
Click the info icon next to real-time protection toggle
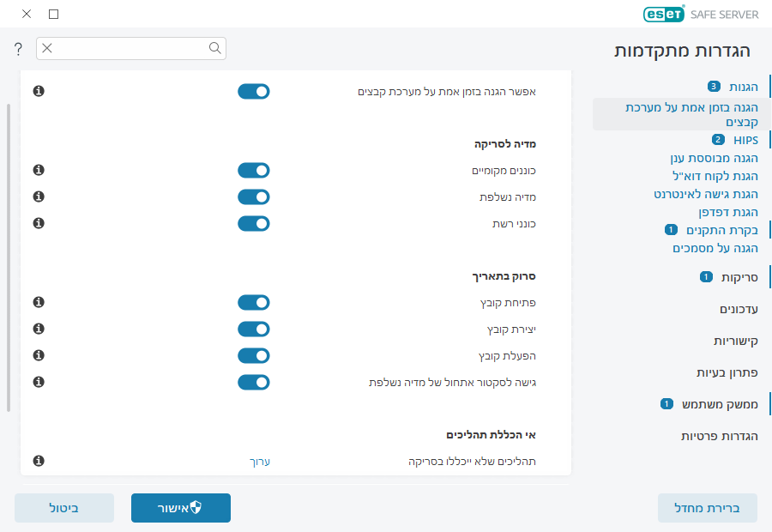point(38,91)
